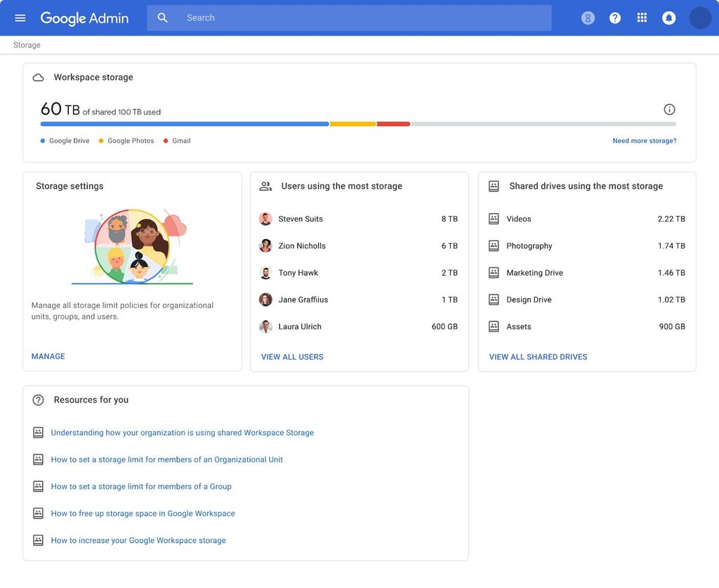This screenshot has height=588, width=719.
Task: Click the shared drive icon next to Videos
Action: pos(494,218)
